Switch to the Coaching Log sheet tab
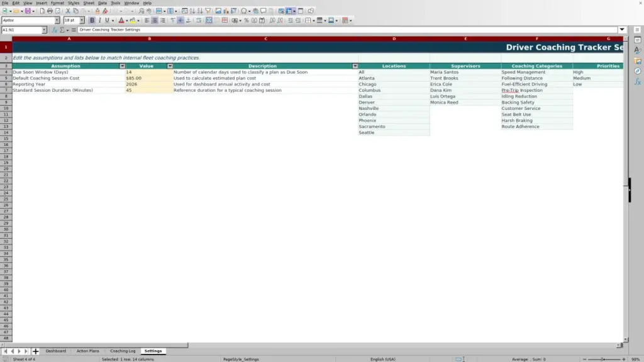The image size is (644, 362). pos(123,351)
